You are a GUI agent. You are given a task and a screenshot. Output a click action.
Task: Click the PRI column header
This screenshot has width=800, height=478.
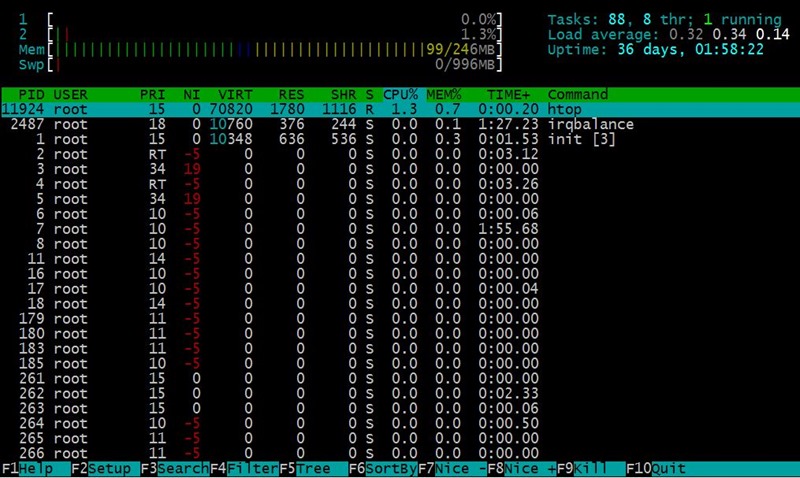point(153,94)
